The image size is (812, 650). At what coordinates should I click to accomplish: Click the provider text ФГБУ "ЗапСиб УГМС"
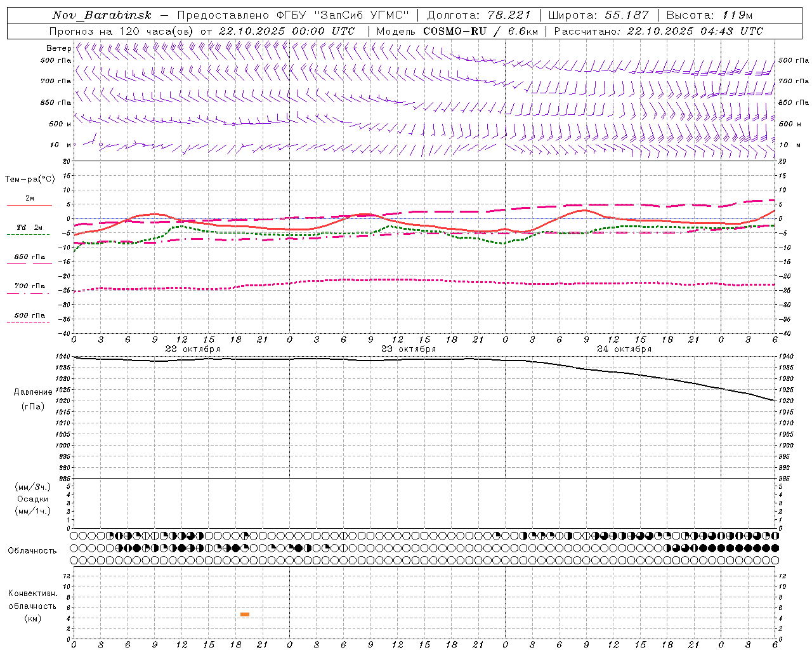click(343, 15)
